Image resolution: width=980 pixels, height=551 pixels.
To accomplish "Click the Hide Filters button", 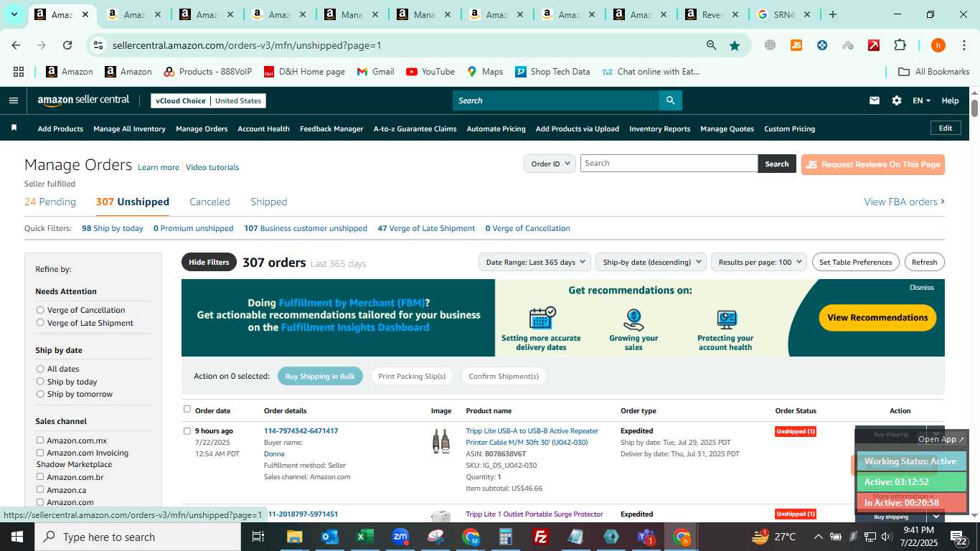I will coord(209,262).
